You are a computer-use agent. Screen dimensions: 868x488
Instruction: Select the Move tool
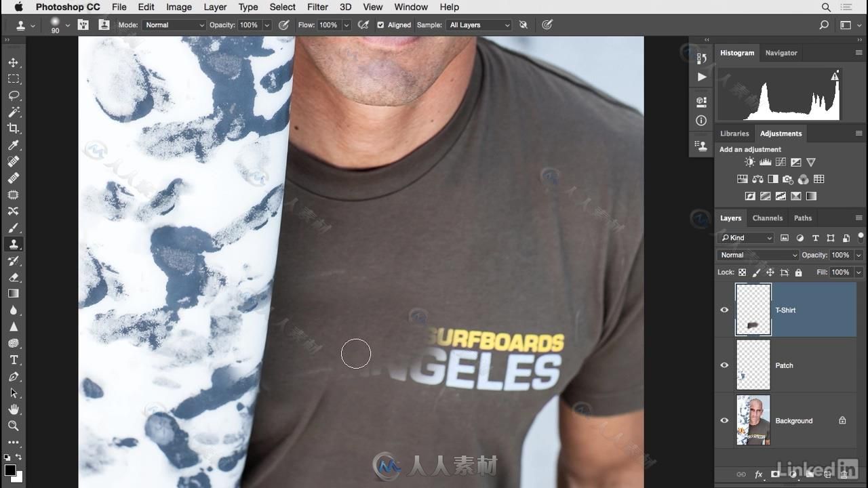pos(13,62)
